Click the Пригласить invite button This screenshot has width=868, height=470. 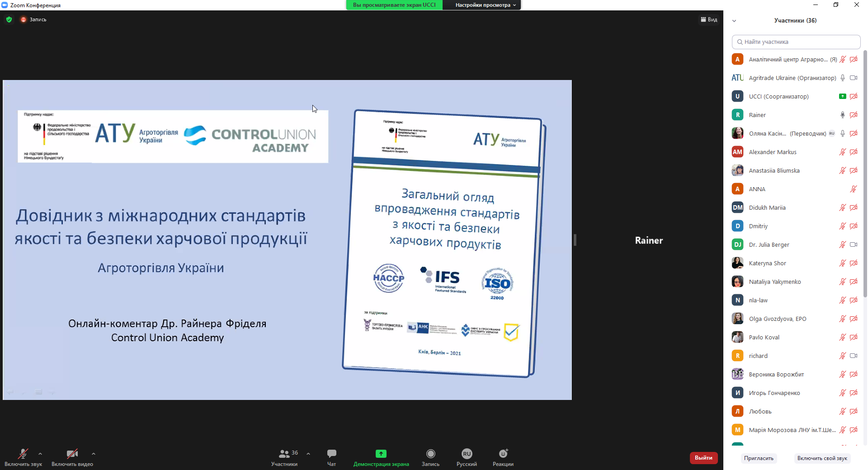[x=759, y=458]
